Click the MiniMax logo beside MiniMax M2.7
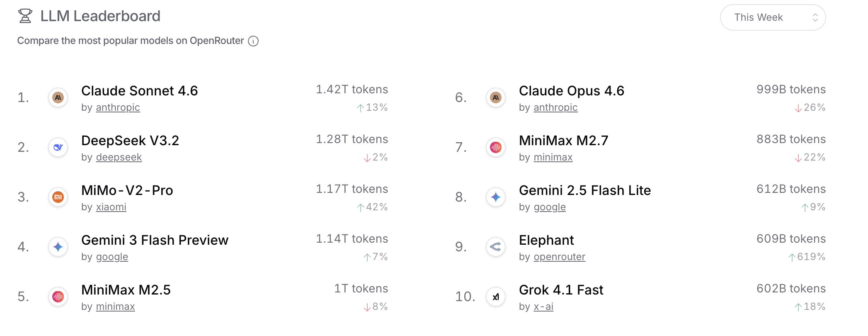Viewport: 868px width, 336px height. click(496, 147)
